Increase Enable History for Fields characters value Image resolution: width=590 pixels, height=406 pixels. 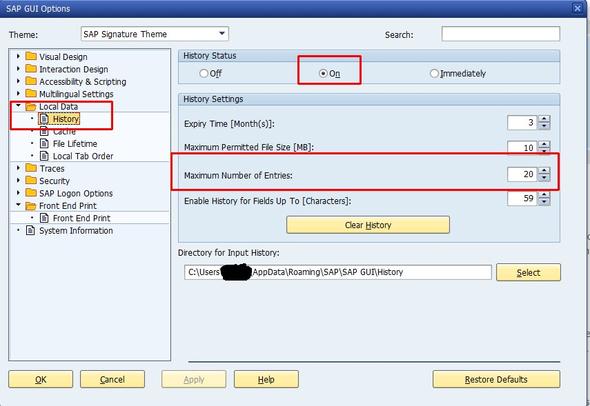[544, 195]
